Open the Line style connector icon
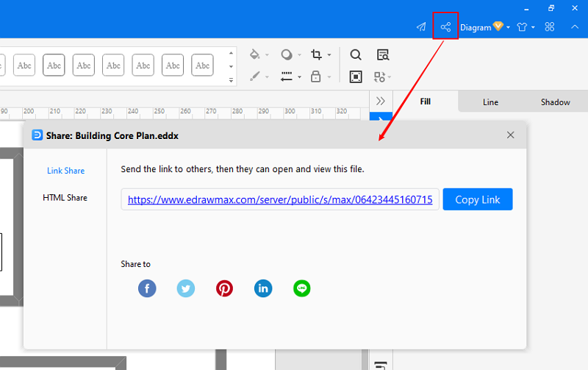The width and height of the screenshot is (588, 370). point(287,77)
